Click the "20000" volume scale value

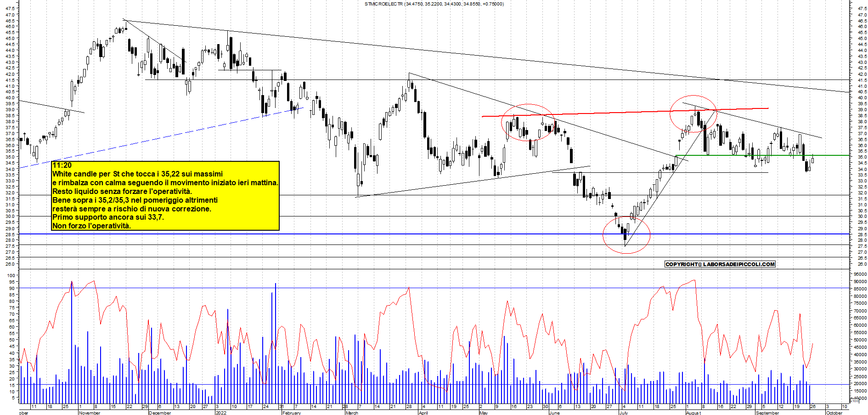[x=860, y=384]
